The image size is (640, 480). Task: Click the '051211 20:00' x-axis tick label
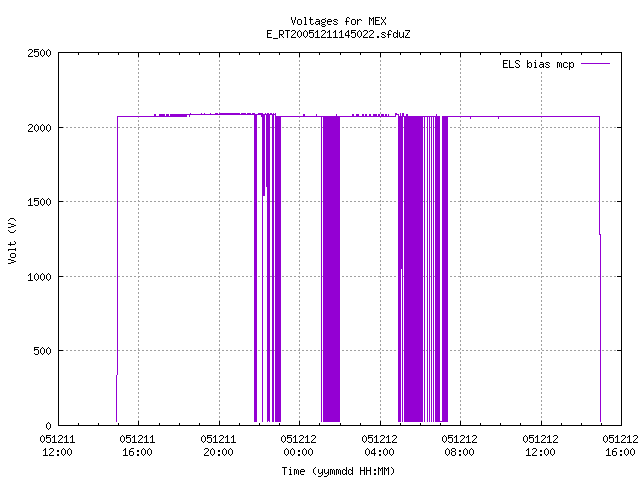point(218,445)
